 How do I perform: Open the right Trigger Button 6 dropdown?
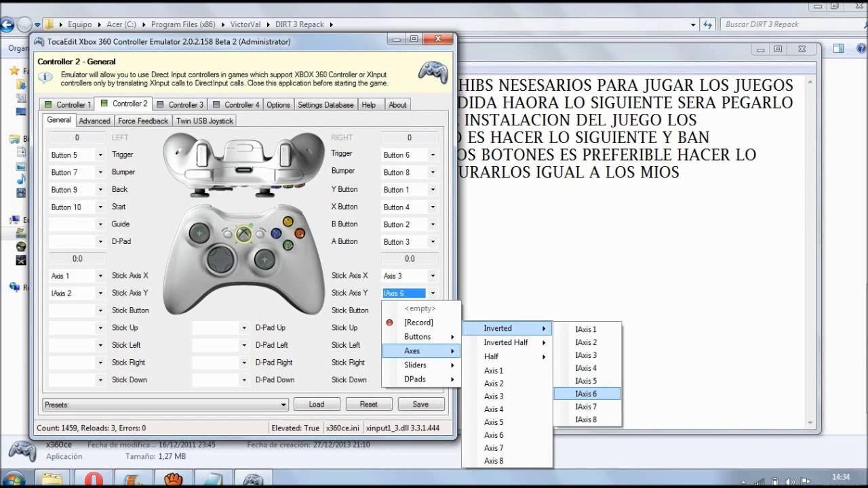click(433, 155)
